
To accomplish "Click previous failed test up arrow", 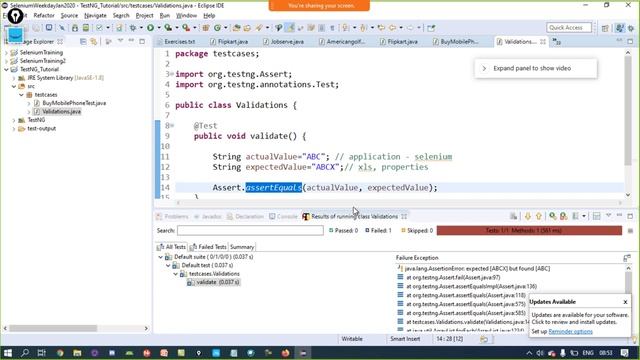I will tap(539, 216).
